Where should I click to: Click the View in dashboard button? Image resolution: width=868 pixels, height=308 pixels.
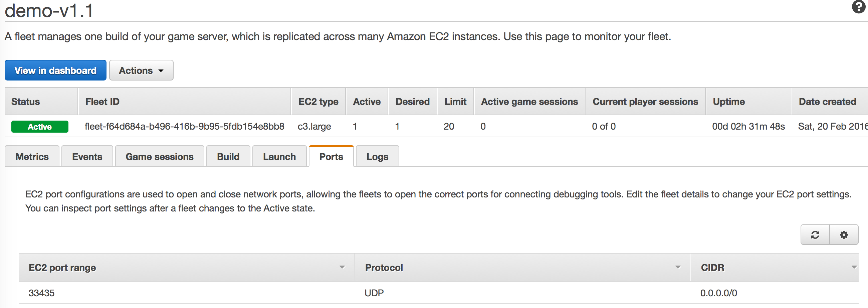pos(55,70)
